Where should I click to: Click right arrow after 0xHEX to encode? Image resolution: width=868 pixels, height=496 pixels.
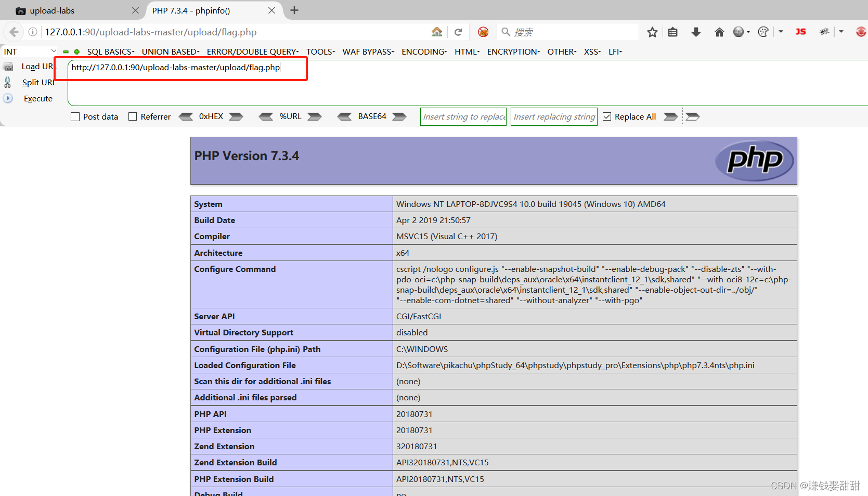236,116
